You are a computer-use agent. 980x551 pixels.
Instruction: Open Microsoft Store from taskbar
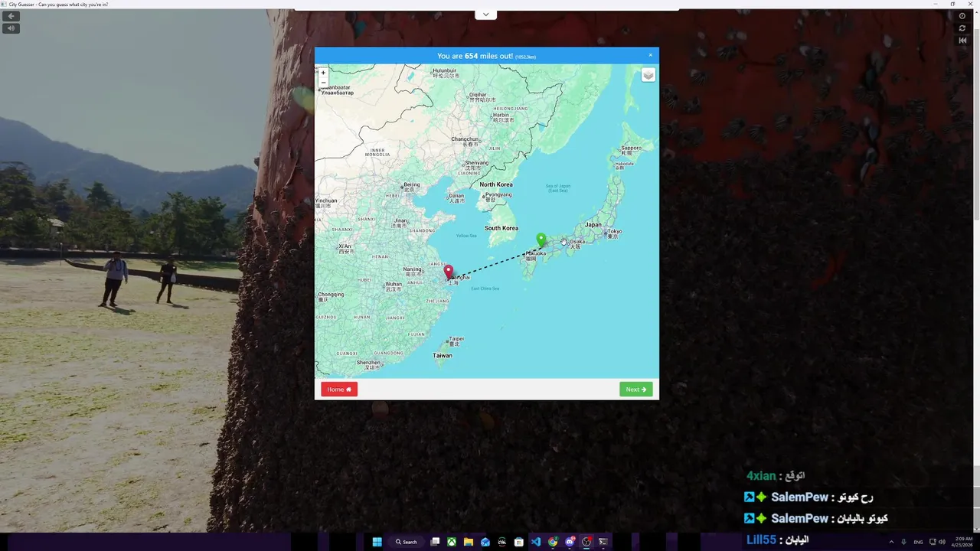pos(519,542)
